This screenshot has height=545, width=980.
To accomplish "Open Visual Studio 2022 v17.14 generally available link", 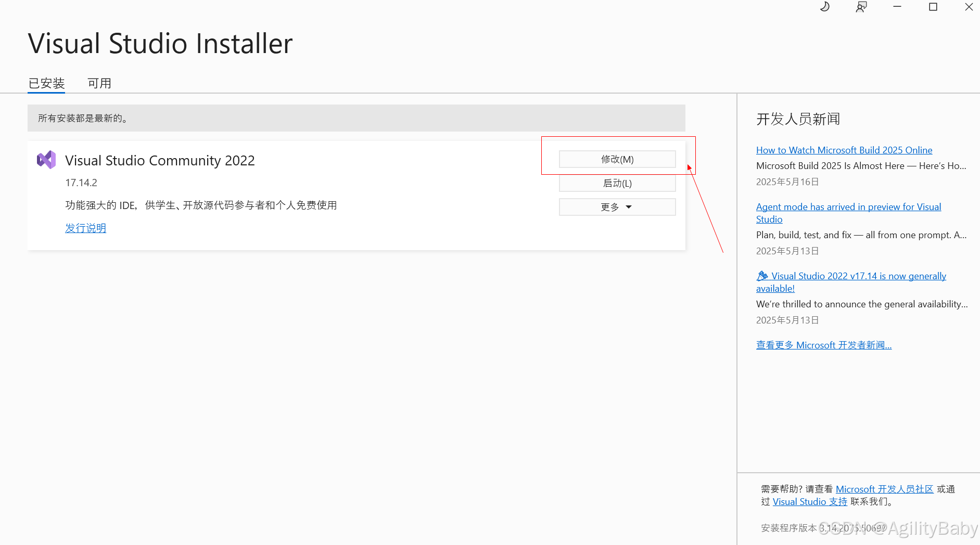I will [851, 282].
